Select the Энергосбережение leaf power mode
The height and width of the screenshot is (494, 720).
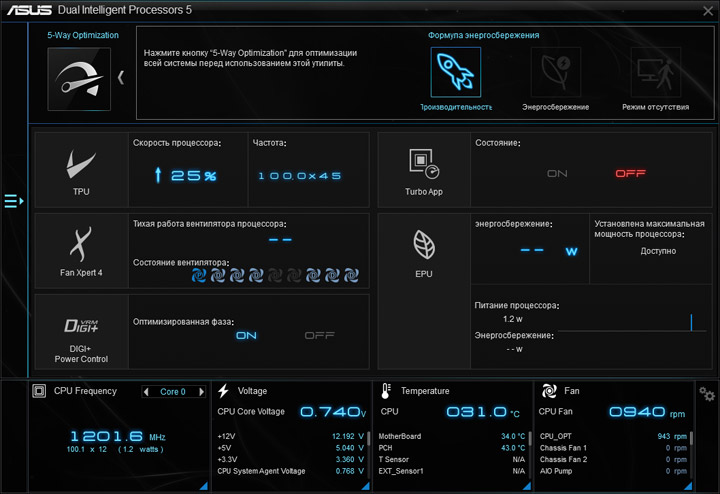point(556,72)
